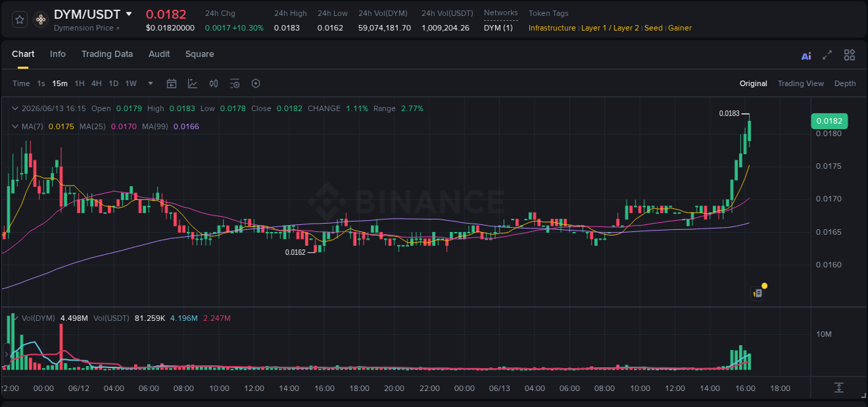
Task: Click the Range 2.77% value
Action: tap(412, 108)
